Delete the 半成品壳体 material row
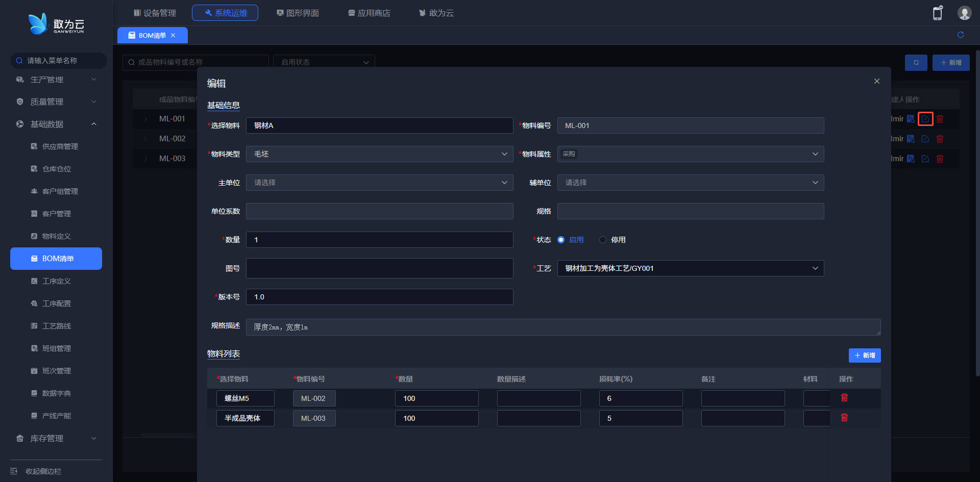The width and height of the screenshot is (980, 482). tap(844, 418)
